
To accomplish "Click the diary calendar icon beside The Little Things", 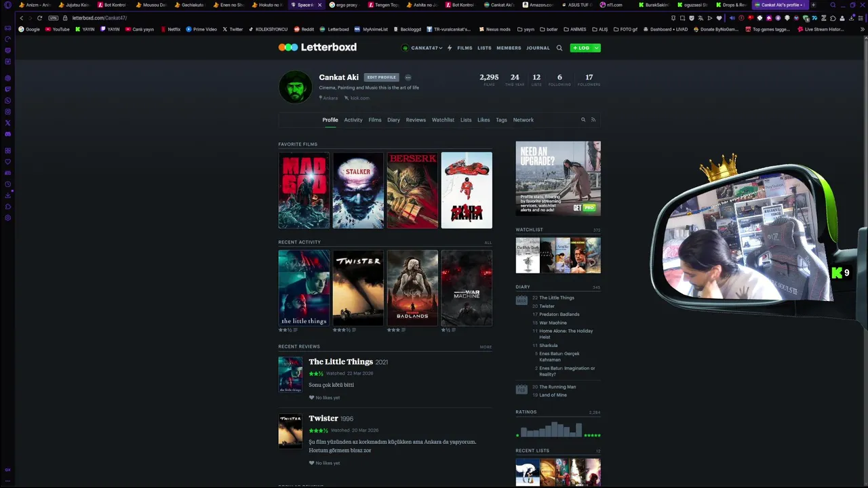I will (x=521, y=300).
